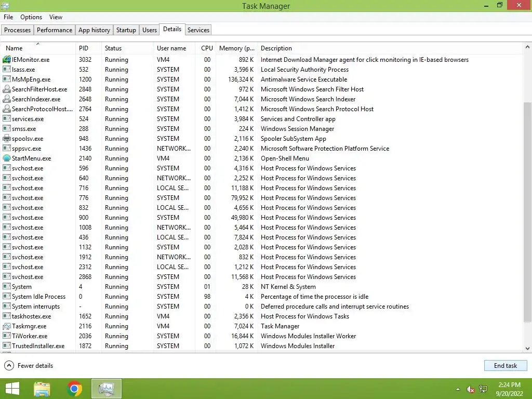Select svchost.exe row with PID 2868
This screenshot has width=532, height=399.
pyautogui.click(x=261, y=276)
